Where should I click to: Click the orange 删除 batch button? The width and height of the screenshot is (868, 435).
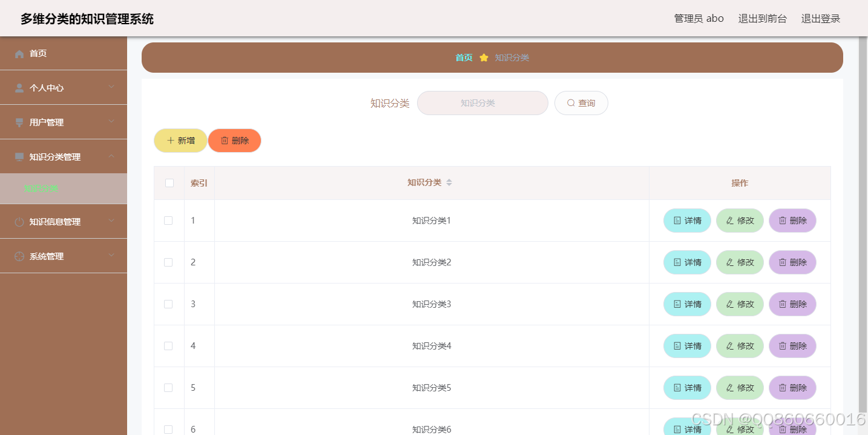coord(234,141)
